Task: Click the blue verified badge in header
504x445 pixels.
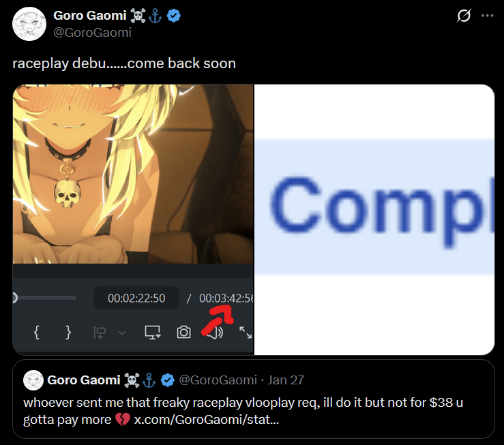Action: [x=174, y=16]
